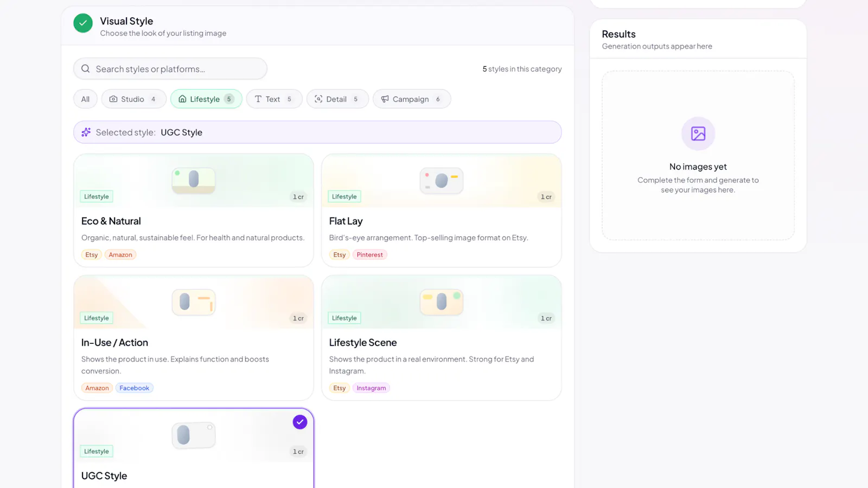Choose the In-Use / Action style title

click(x=114, y=343)
